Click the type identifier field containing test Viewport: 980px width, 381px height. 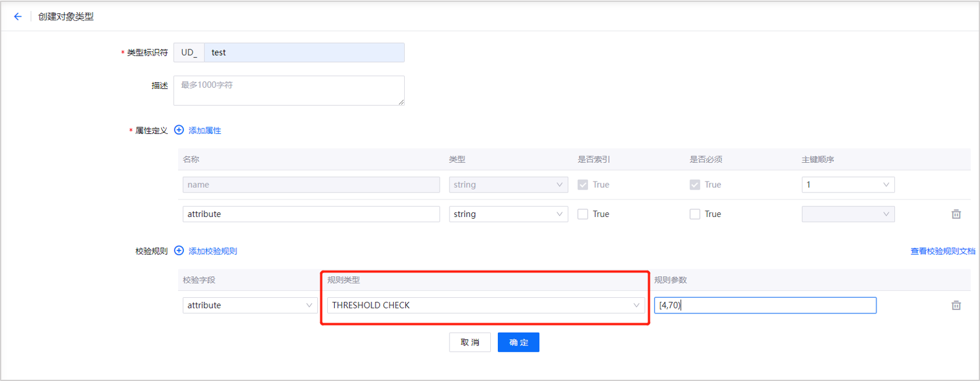[x=304, y=52]
